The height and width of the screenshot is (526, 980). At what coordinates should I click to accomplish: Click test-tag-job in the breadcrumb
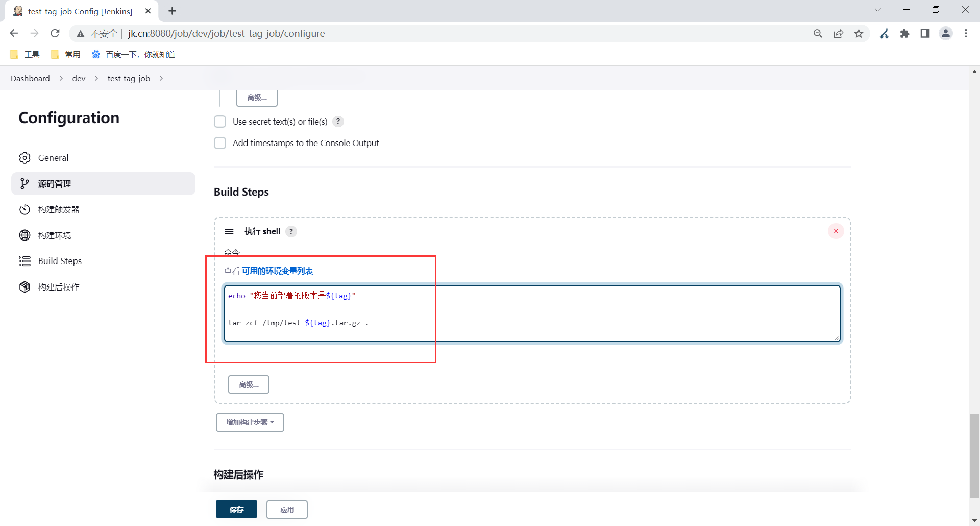(129, 78)
